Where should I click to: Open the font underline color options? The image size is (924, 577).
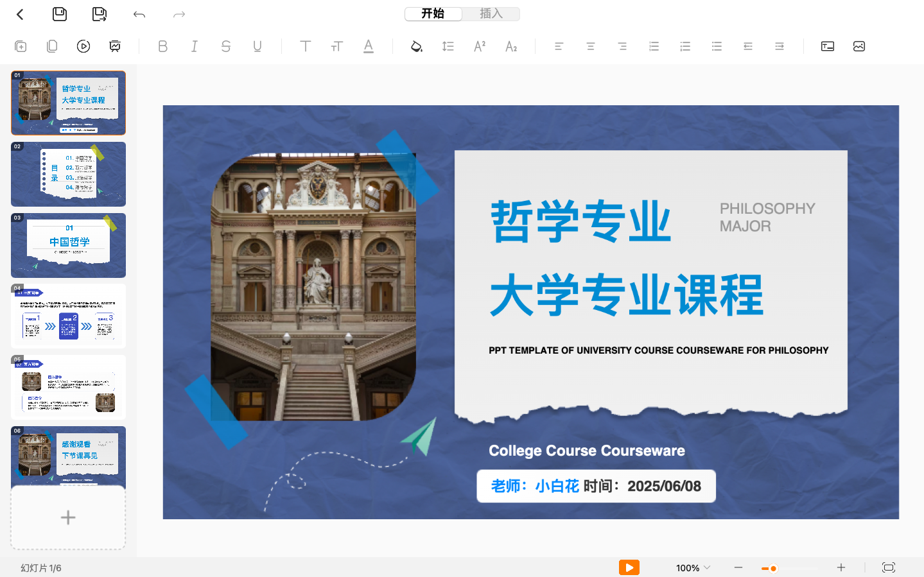point(368,46)
